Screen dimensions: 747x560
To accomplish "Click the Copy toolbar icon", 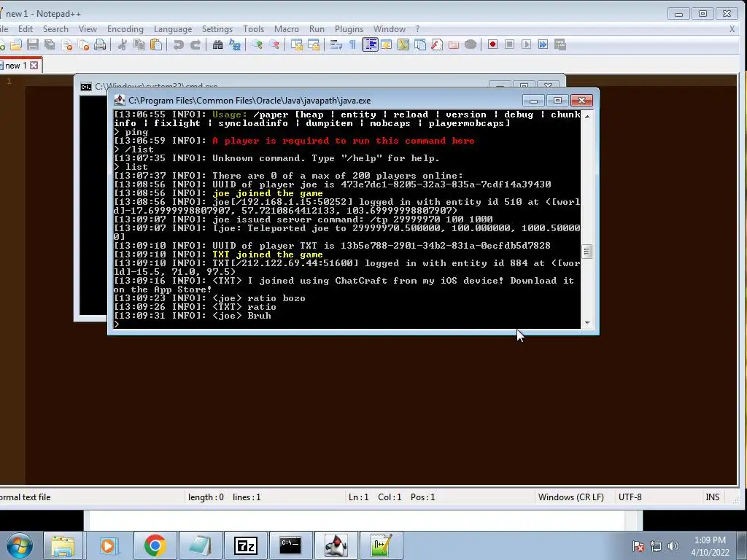I will pyautogui.click(x=139, y=44).
